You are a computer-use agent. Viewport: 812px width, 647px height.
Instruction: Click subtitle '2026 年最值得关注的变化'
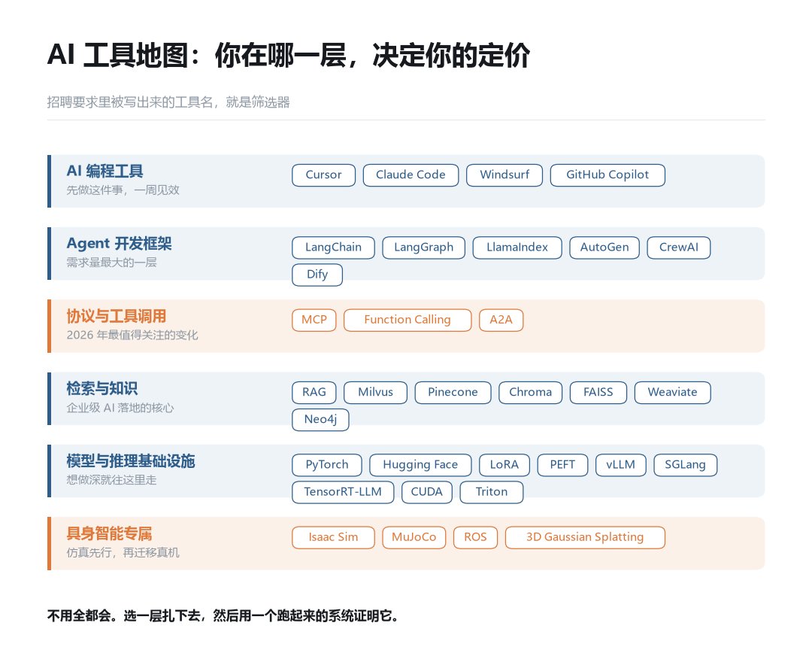point(132,335)
